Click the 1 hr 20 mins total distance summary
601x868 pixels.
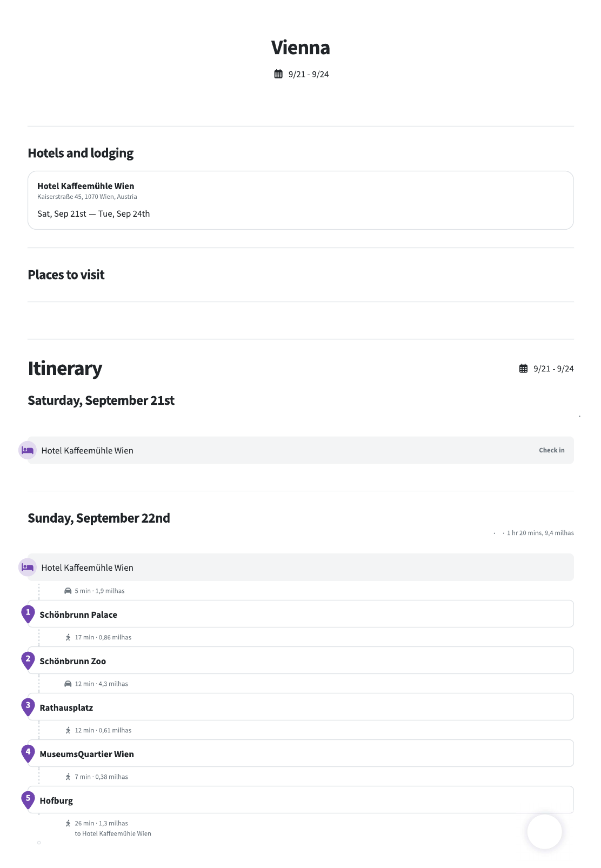[x=540, y=533]
